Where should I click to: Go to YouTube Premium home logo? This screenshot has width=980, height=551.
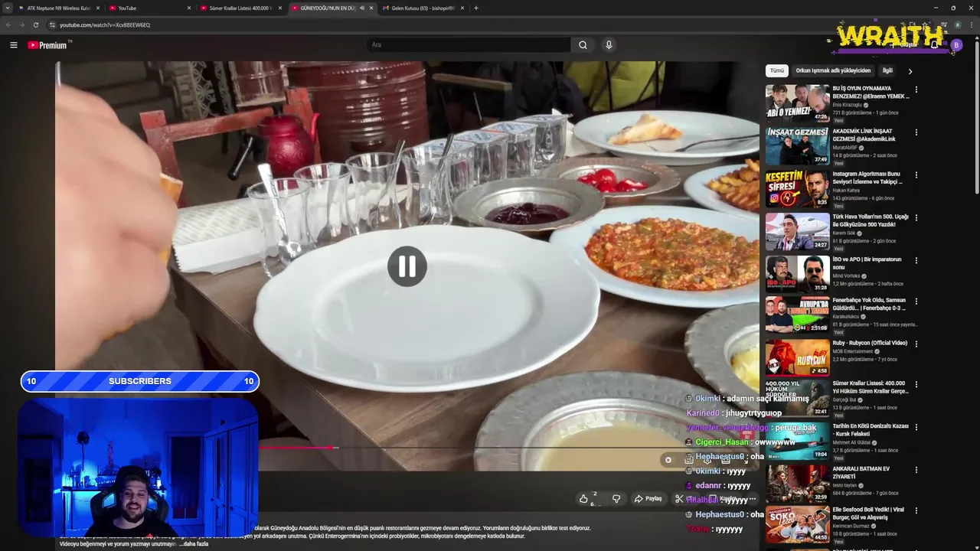[47, 45]
